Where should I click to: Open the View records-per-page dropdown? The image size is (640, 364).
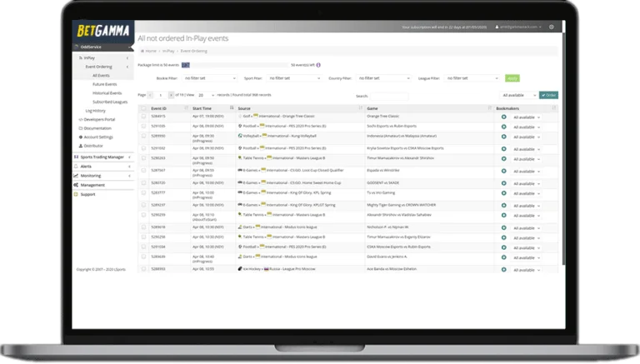click(x=206, y=95)
